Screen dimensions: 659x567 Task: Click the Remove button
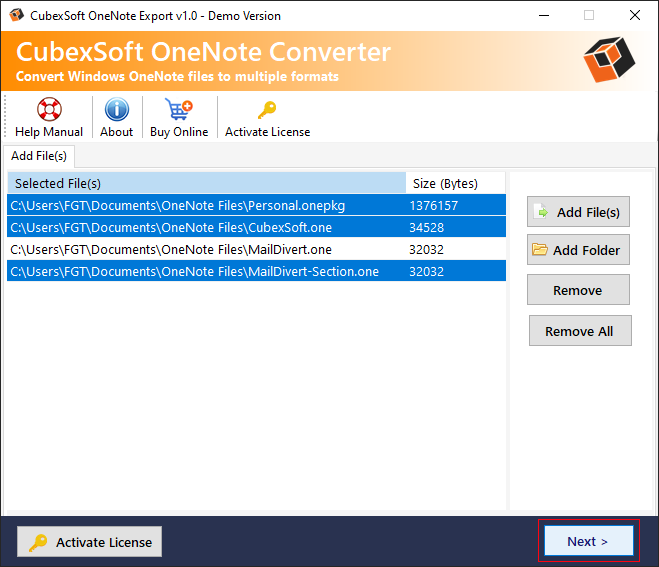[578, 290]
